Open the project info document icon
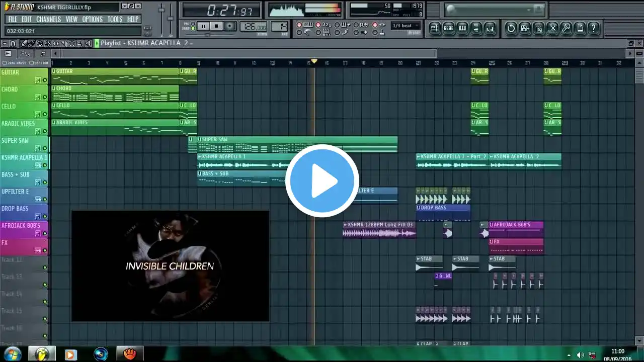This screenshot has height=362, width=644. (580, 28)
